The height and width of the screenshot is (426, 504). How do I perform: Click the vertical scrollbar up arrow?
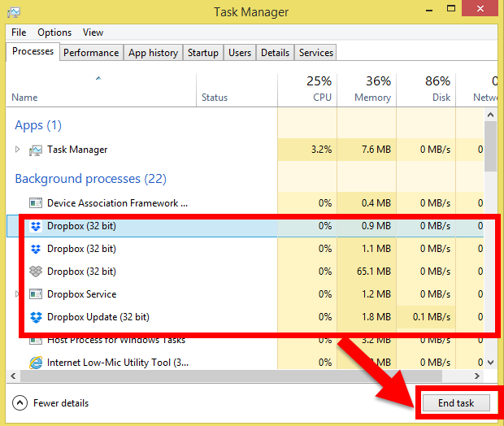click(x=490, y=115)
